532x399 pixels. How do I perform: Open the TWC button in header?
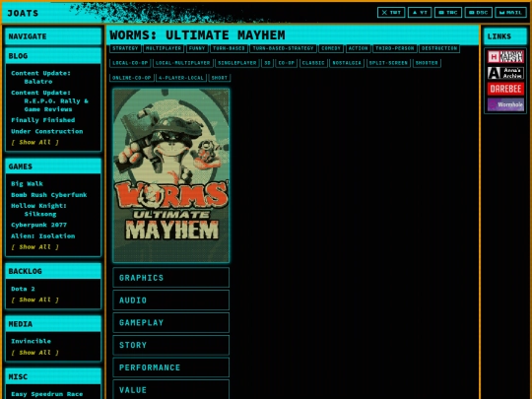coord(448,13)
